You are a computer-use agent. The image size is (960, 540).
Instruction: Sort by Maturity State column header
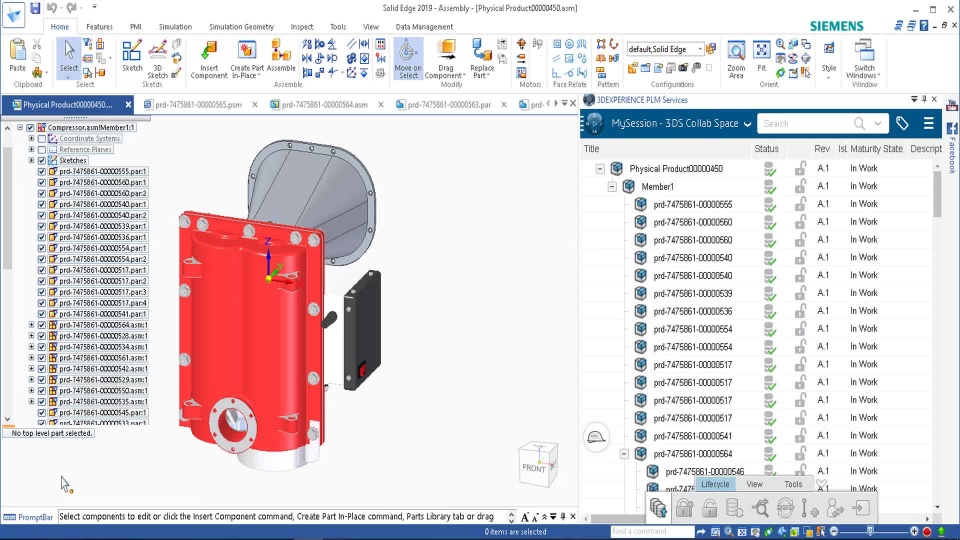click(x=876, y=149)
